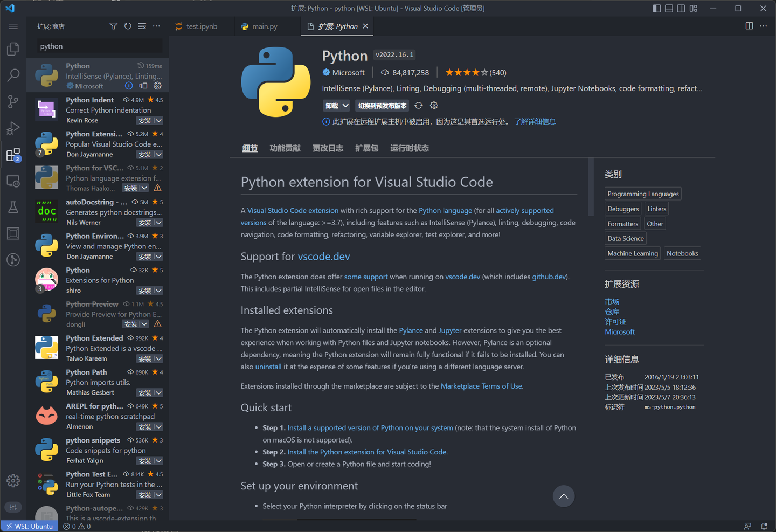The width and height of the screenshot is (776, 532).
Task: Click the 切换到预发布版本 button
Action: [x=382, y=105]
